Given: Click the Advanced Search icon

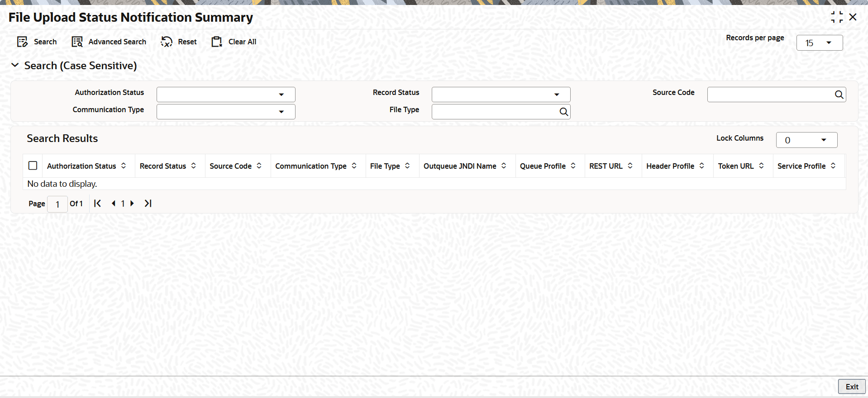Looking at the screenshot, I should click(x=77, y=42).
